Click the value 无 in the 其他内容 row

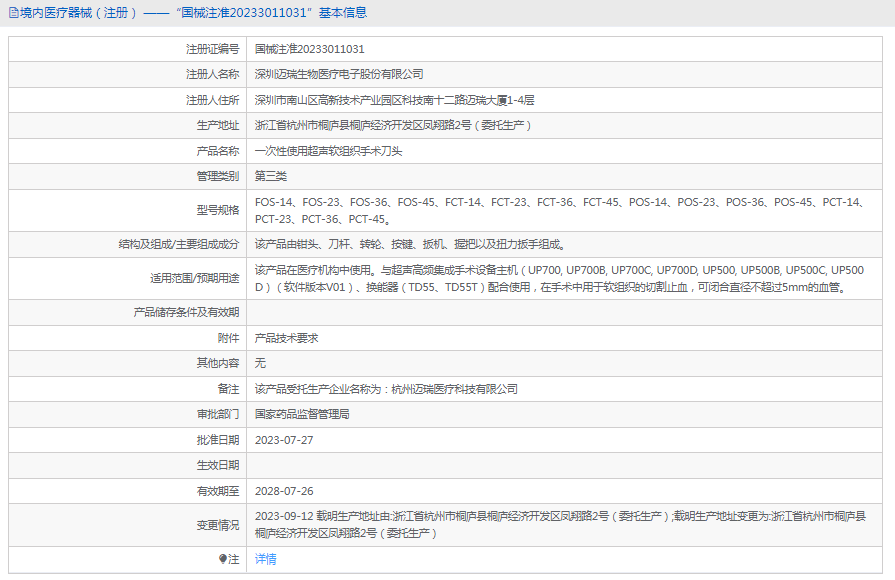(x=260, y=364)
